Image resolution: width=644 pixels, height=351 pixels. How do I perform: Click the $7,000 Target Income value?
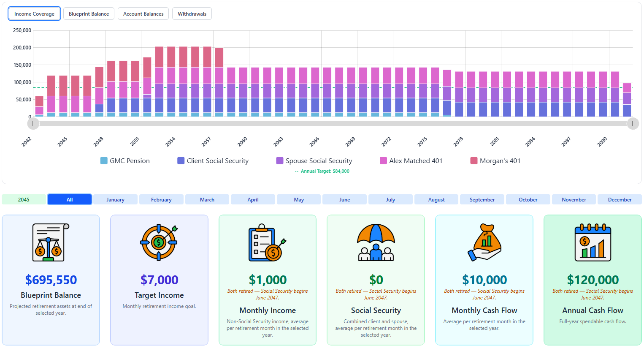pyautogui.click(x=159, y=280)
